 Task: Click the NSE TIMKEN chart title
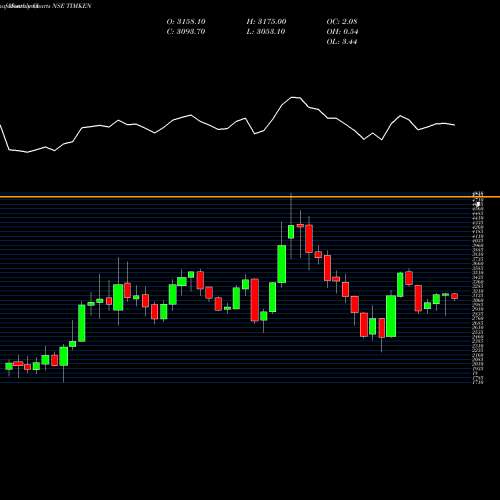click(46, 6)
